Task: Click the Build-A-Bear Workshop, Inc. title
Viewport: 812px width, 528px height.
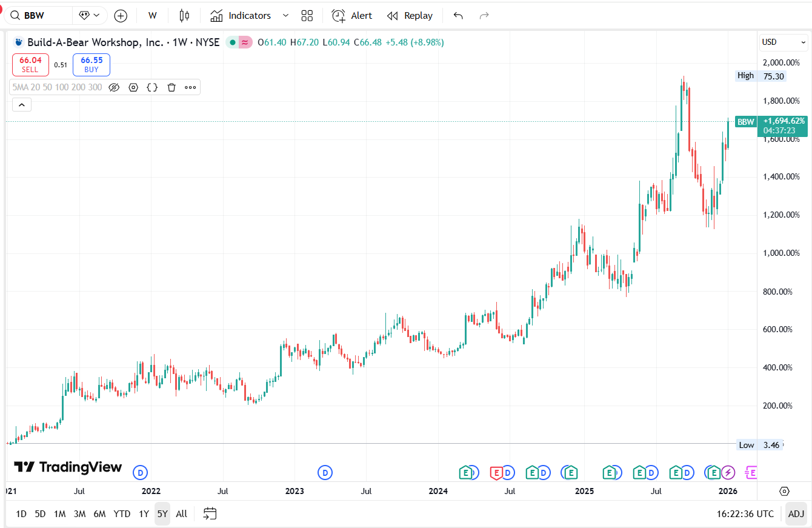Action: coord(95,42)
